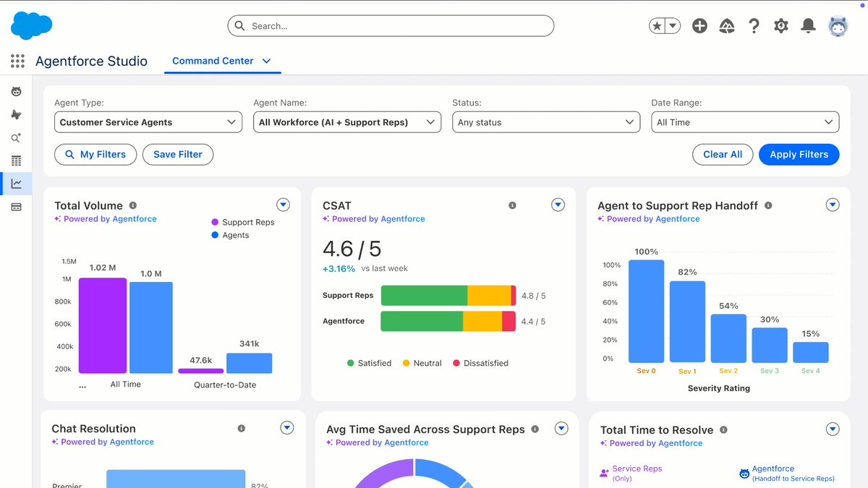This screenshot has height=488, width=868.
Task: Click red segment of Agentforce CSAT bar
Action: [x=509, y=321]
